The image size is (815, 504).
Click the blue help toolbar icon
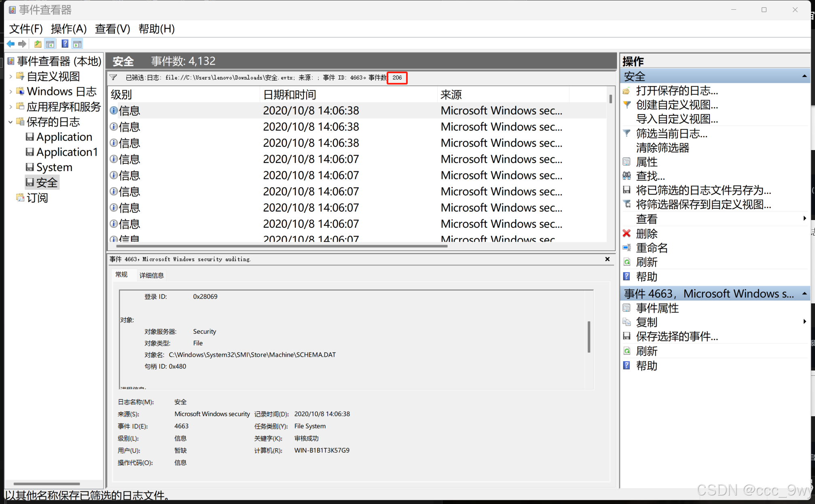click(65, 44)
